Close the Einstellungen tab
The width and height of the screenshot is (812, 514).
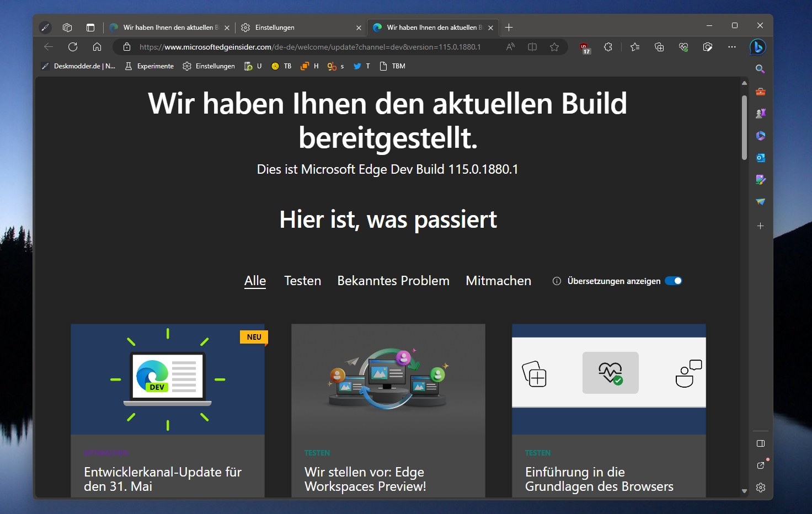coord(359,28)
